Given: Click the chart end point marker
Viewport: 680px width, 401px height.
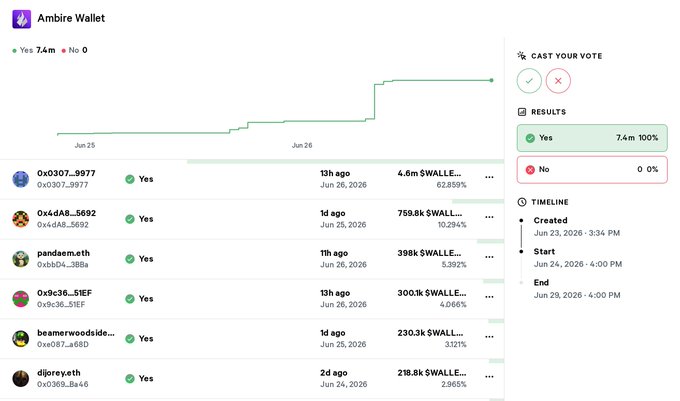Looking at the screenshot, I should pyautogui.click(x=491, y=80).
